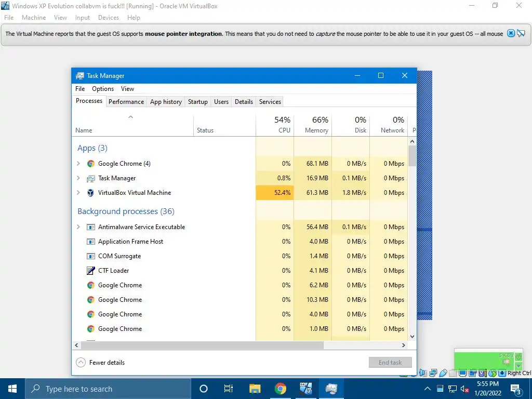Expand the Google Chrome (4) process group

click(78, 164)
